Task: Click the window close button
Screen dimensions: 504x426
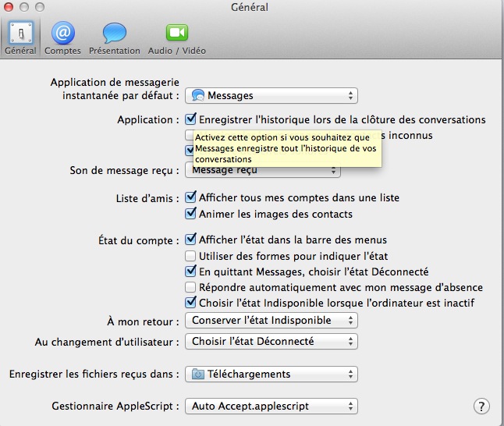Action: (9, 7)
